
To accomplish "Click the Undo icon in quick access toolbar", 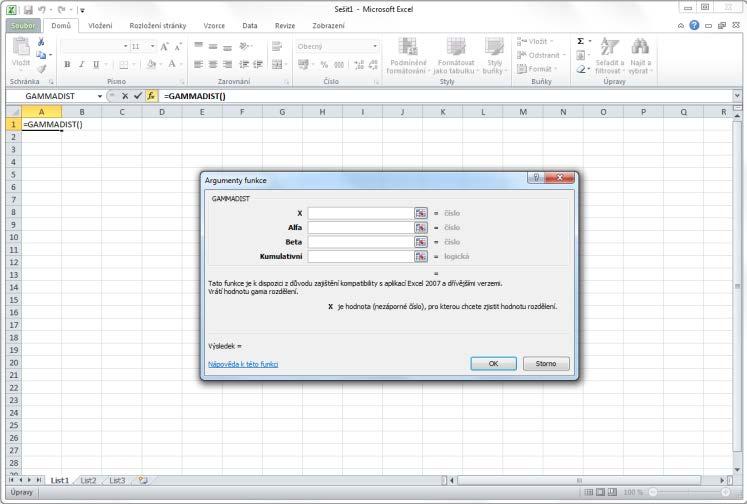I will click(41, 10).
